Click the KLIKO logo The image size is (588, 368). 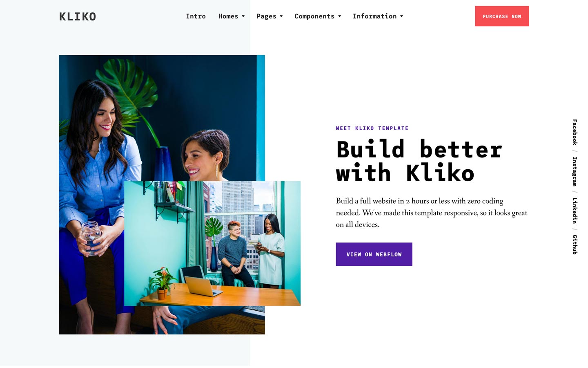[x=78, y=16]
